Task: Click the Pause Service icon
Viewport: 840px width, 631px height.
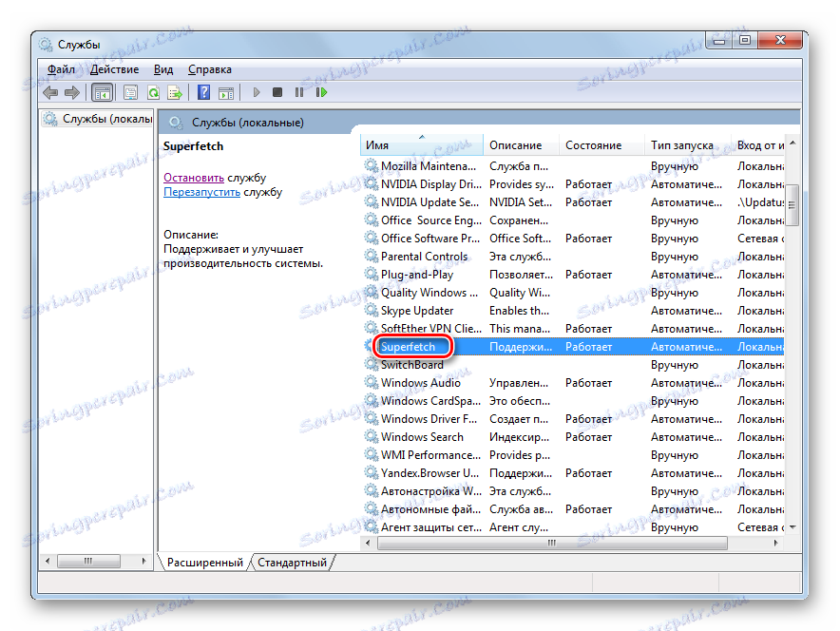Action: click(x=299, y=92)
